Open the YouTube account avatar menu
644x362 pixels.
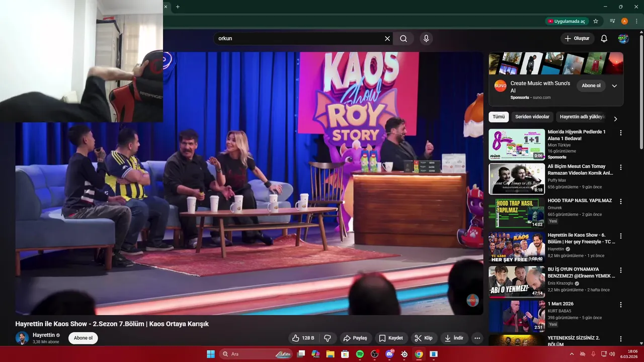(x=623, y=38)
